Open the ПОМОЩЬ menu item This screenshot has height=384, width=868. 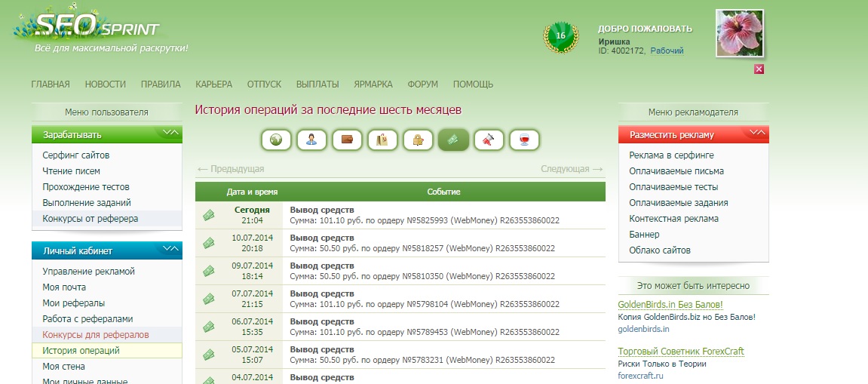pos(473,84)
